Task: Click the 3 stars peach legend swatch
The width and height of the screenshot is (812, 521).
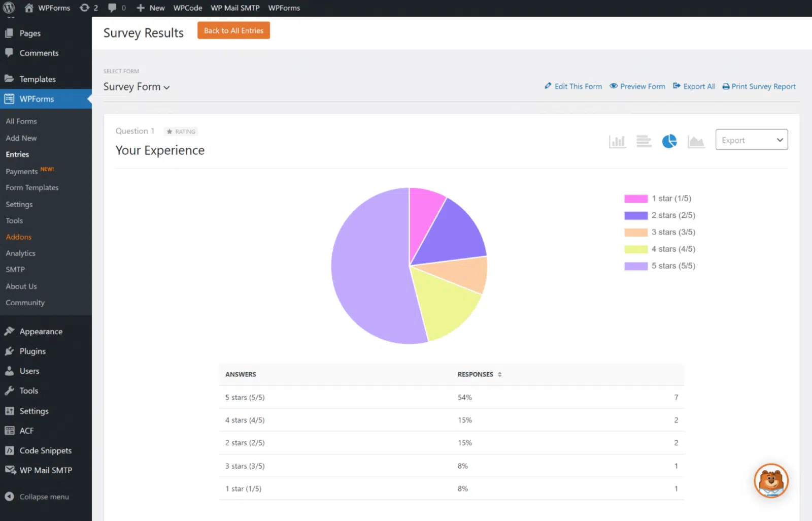Action: click(x=636, y=232)
